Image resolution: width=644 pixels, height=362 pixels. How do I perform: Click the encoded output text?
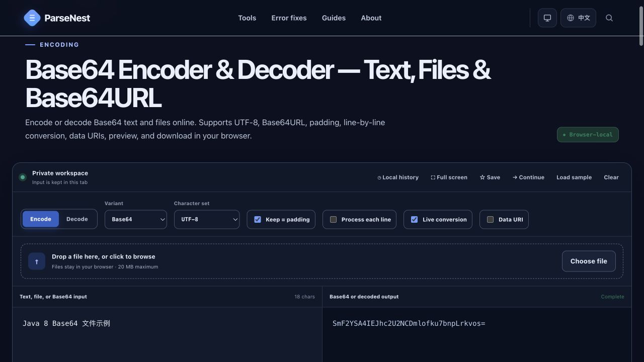tap(409, 323)
